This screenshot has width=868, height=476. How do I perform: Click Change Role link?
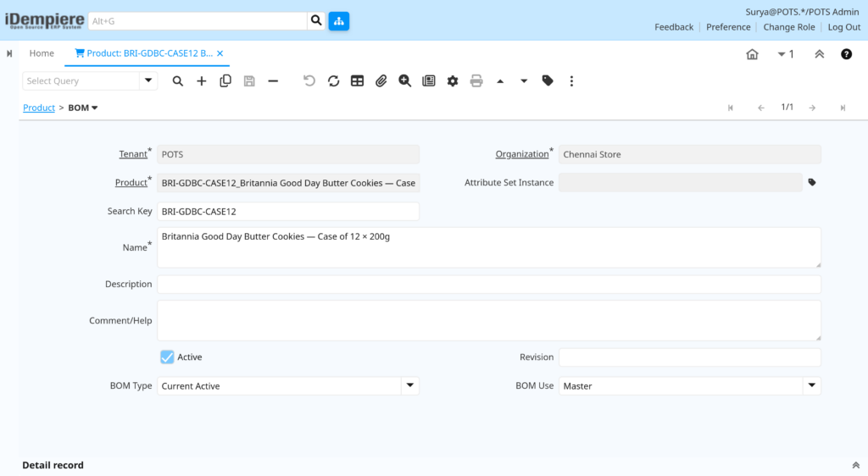pos(789,27)
